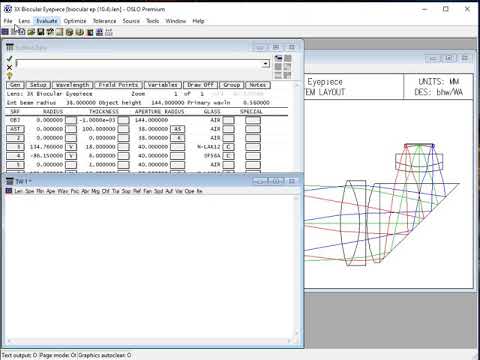
Task: Open the Help menu
Action: coord(198,21)
